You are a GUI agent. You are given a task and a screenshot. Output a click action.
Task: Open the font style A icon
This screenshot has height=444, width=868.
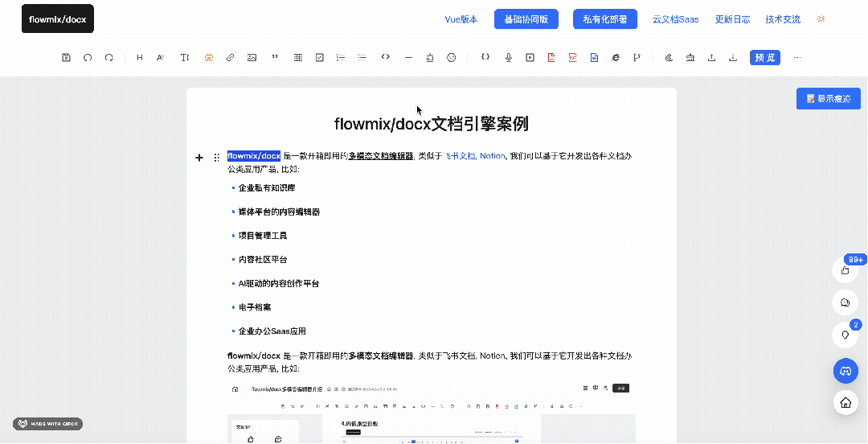pos(161,57)
